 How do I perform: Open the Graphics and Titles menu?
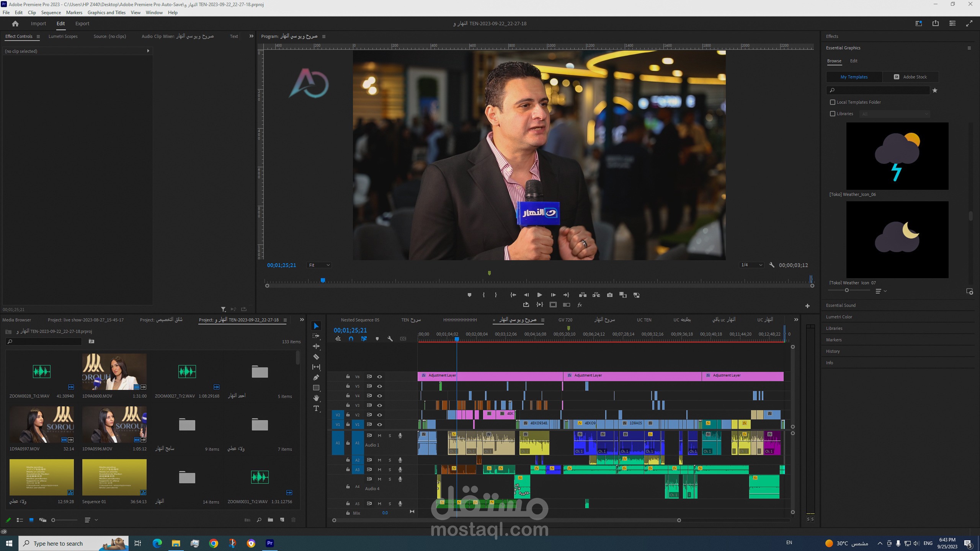pos(106,13)
